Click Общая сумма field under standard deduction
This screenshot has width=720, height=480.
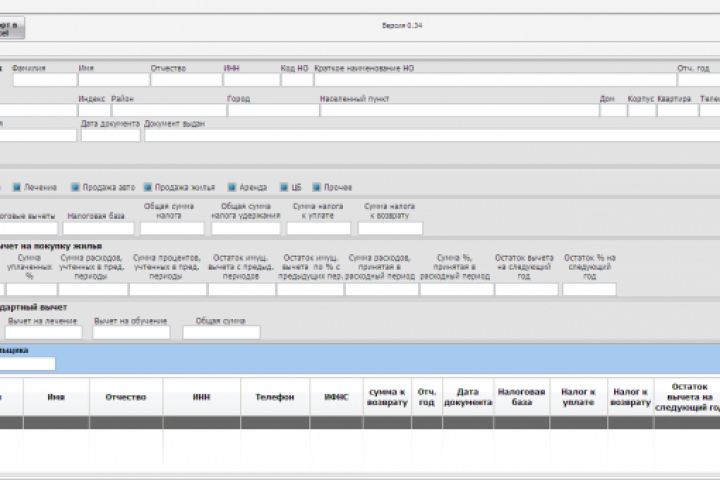click(221, 332)
